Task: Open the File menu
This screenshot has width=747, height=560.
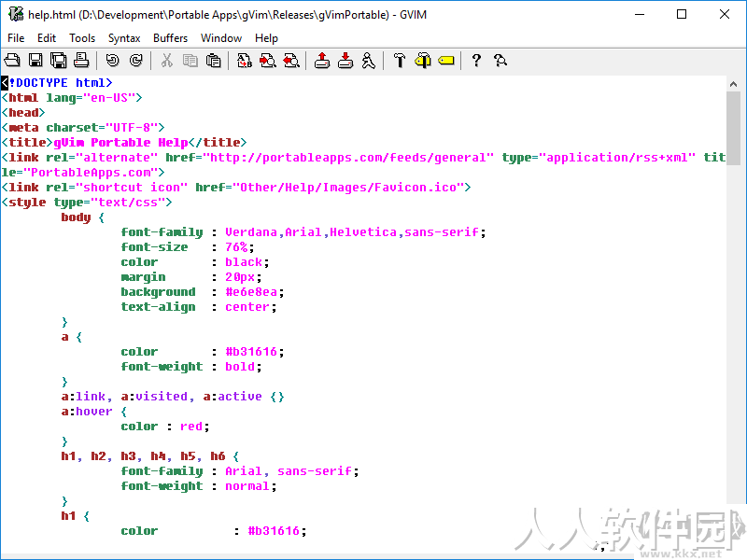Action: pos(16,38)
